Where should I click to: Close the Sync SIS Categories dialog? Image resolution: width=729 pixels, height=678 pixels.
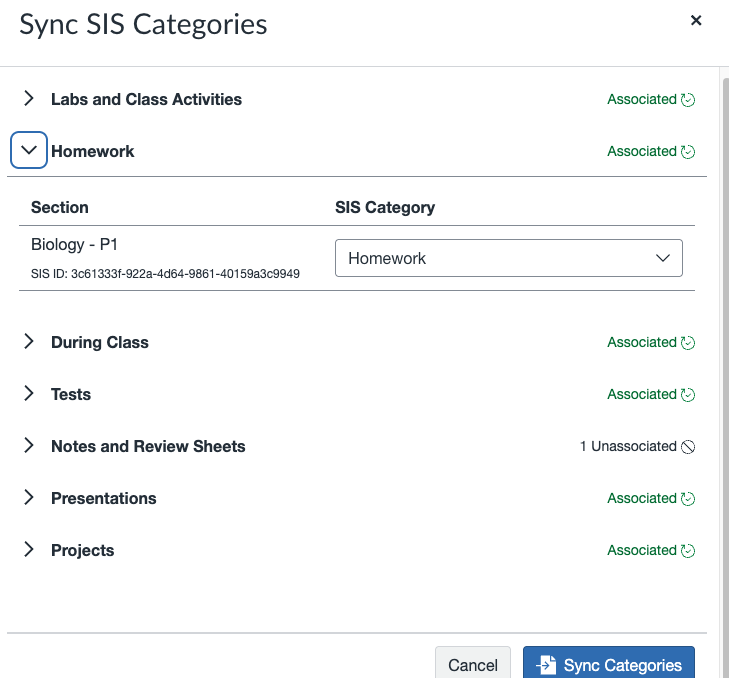pyautogui.click(x=696, y=20)
